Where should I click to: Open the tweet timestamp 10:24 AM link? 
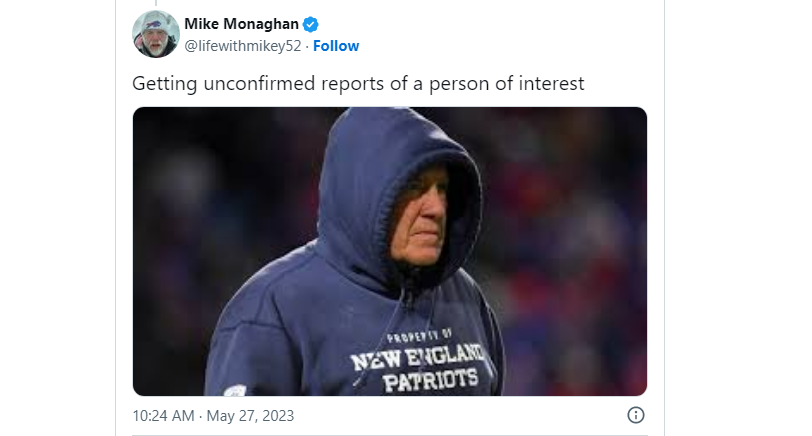pyautogui.click(x=164, y=416)
